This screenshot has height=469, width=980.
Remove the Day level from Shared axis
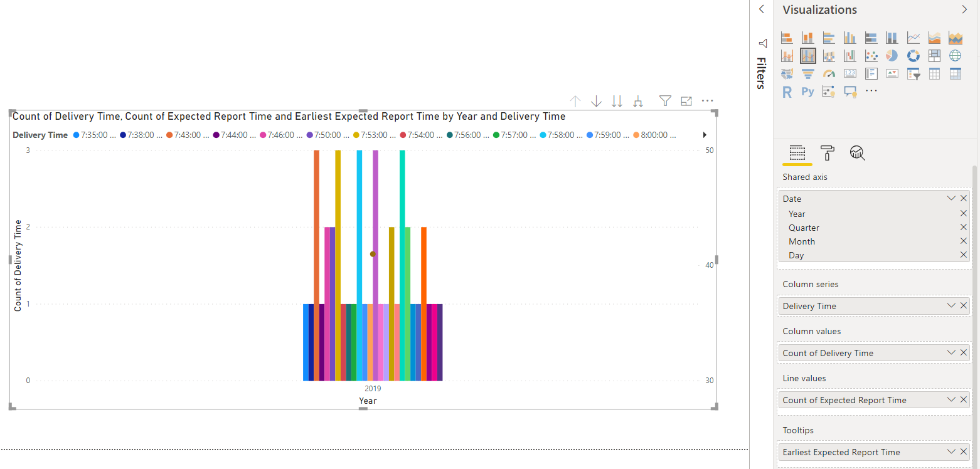pyautogui.click(x=964, y=255)
